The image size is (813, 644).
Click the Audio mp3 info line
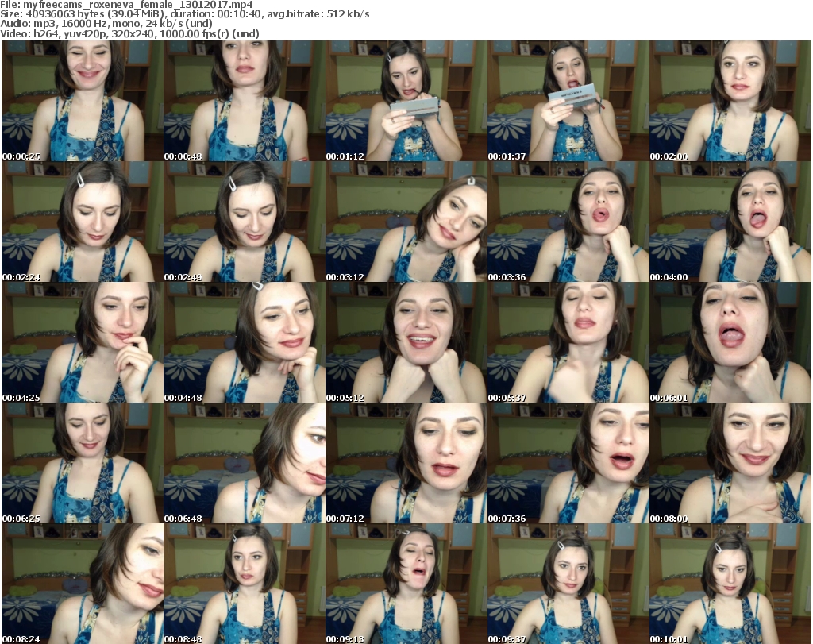(x=106, y=24)
